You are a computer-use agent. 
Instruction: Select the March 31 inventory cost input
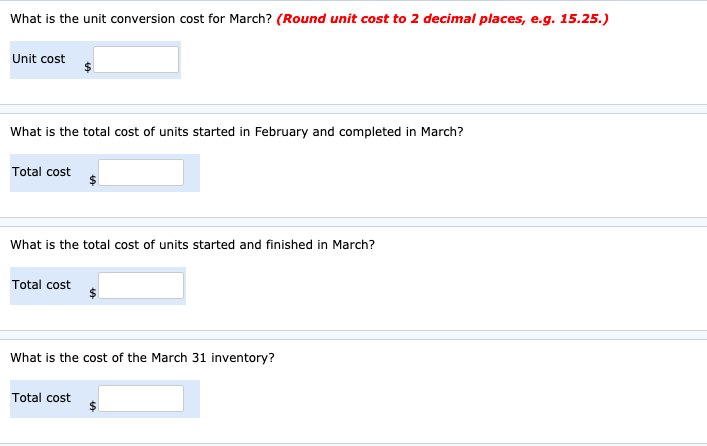141,399
